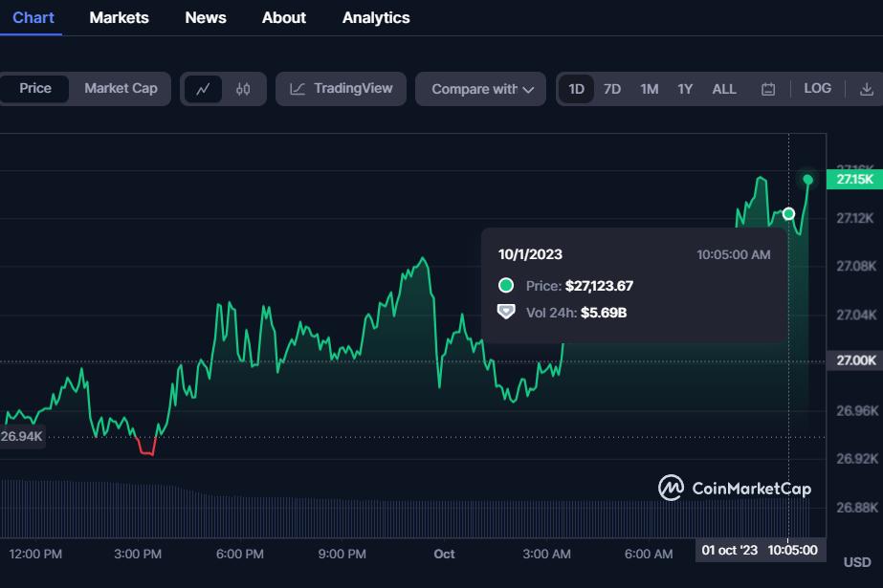Expand the Compare with dropdown
Image resolution: width=883 pixels, height=588 pixels.
click(x=481, y=89)
